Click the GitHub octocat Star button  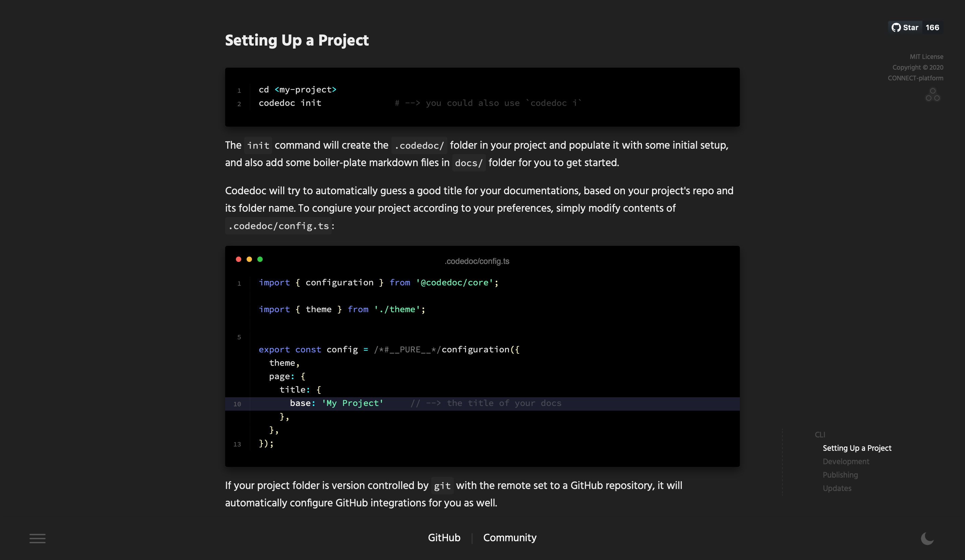coord(905,27)
